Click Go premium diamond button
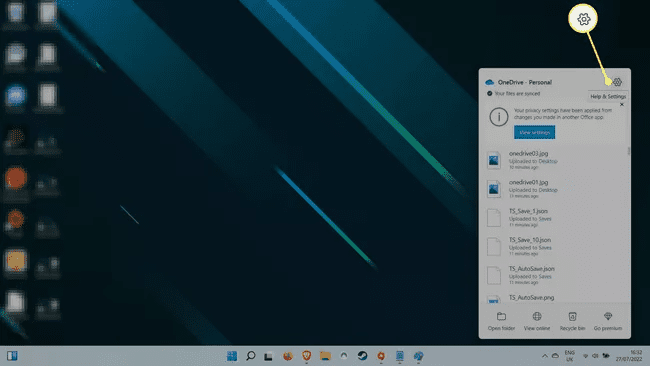Image resolution: width=650 pixels, height=366 pixels. 608,321
